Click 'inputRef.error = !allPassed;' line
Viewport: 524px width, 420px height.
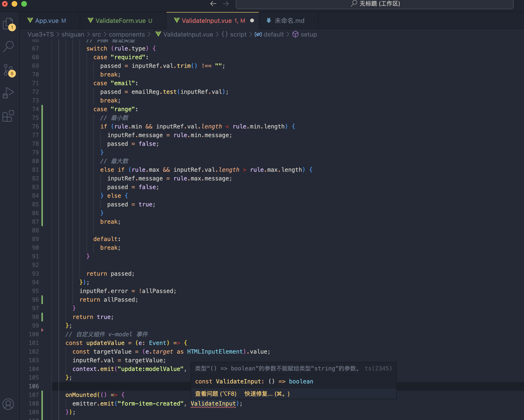click(128, 291)
